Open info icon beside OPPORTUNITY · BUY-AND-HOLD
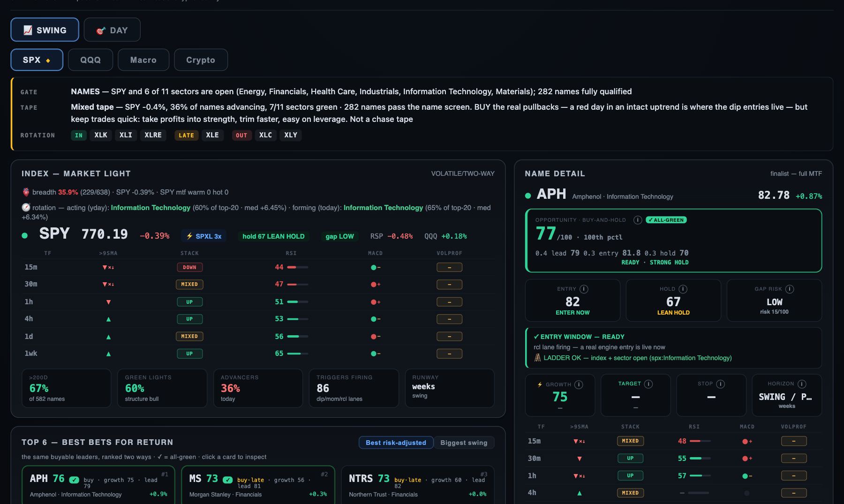The image size is (844, 504). tap(638, 220)
